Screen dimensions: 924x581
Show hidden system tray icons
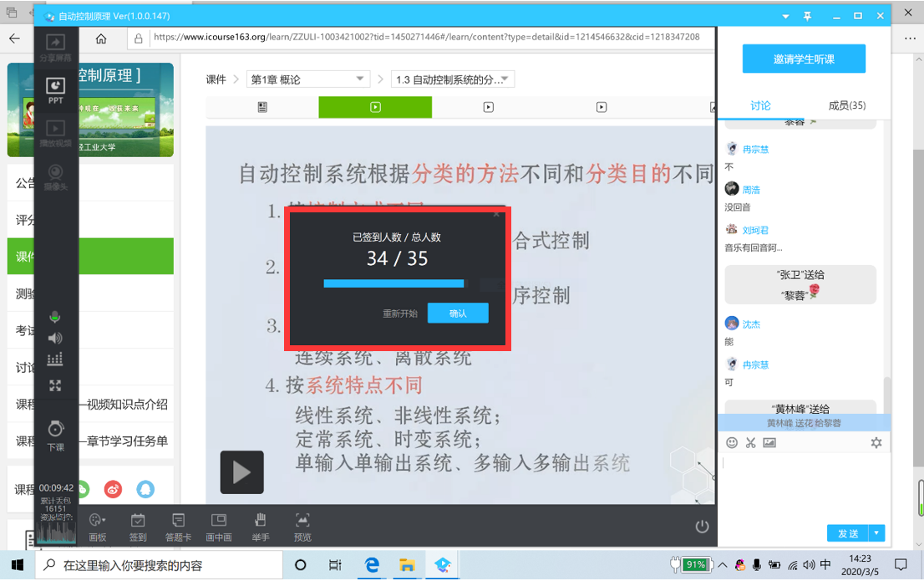coord(723,565)
